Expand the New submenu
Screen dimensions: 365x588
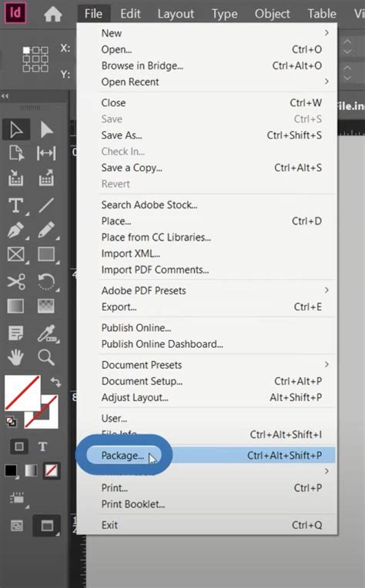[326, 33]
